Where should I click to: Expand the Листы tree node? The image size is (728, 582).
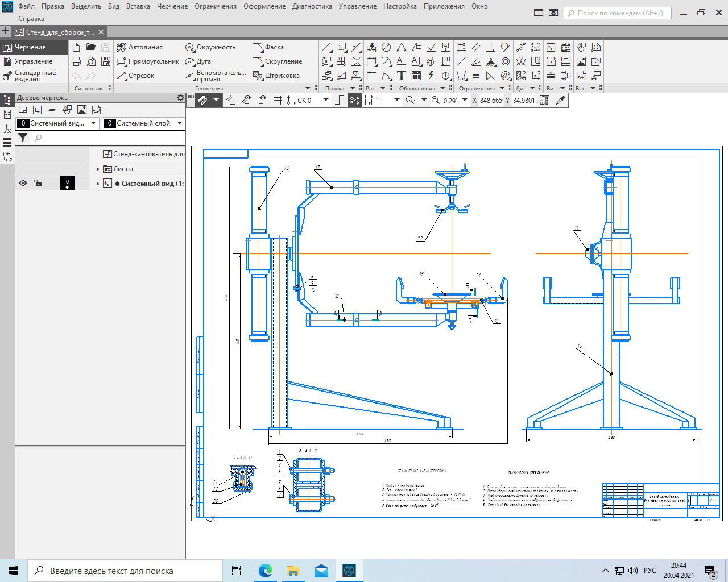coord(98,169)
